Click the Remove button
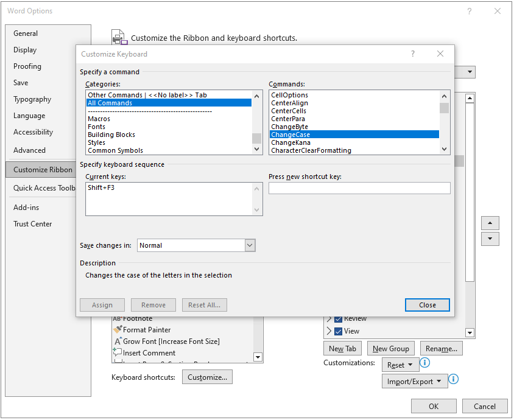 (153, 305)
